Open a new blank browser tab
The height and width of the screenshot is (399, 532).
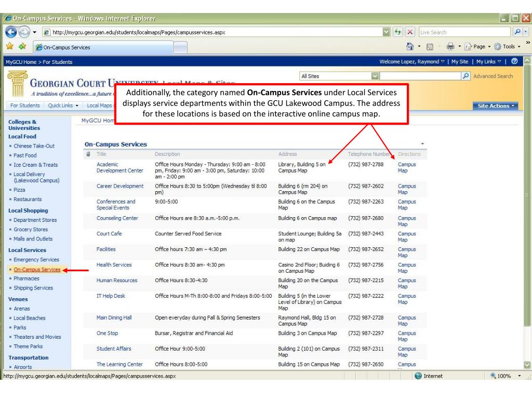click(x=180, y=47)
